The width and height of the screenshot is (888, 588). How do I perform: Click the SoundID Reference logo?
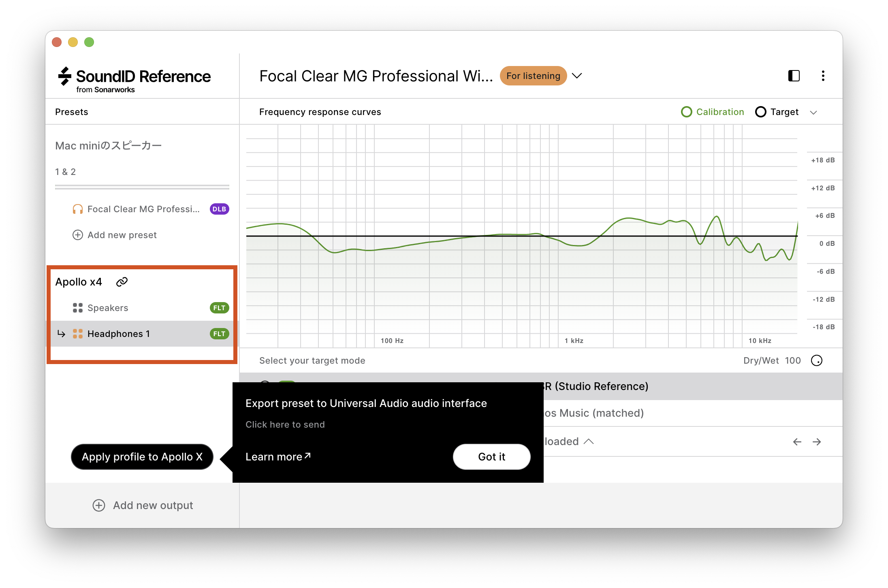click(x=134, y=80)
